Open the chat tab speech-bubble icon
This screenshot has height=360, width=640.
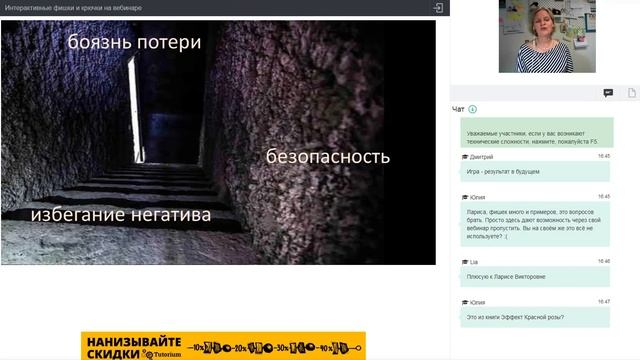pos(608,93)
